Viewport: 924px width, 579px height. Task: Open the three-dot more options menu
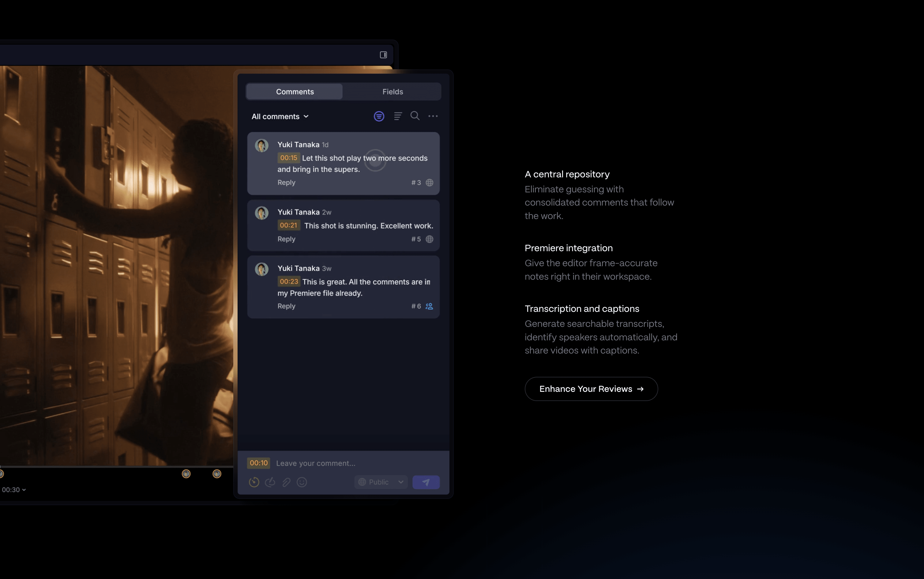433,116
